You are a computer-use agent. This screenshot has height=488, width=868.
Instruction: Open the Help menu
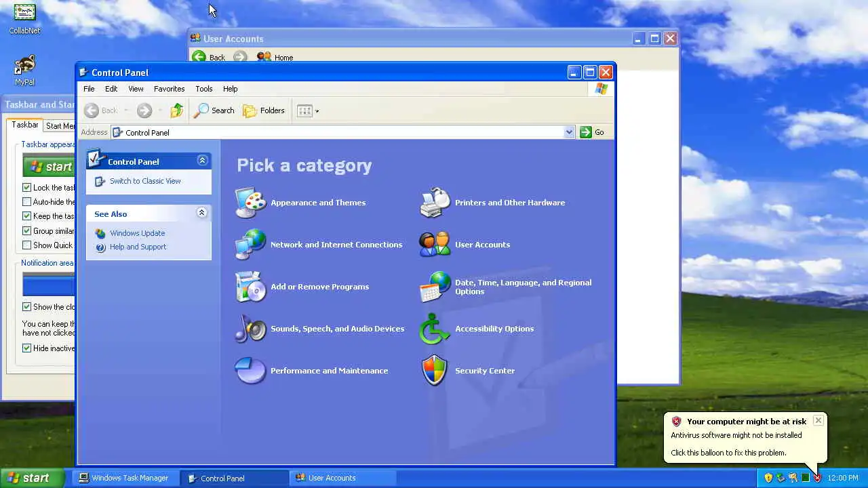(x=231, y=89)
